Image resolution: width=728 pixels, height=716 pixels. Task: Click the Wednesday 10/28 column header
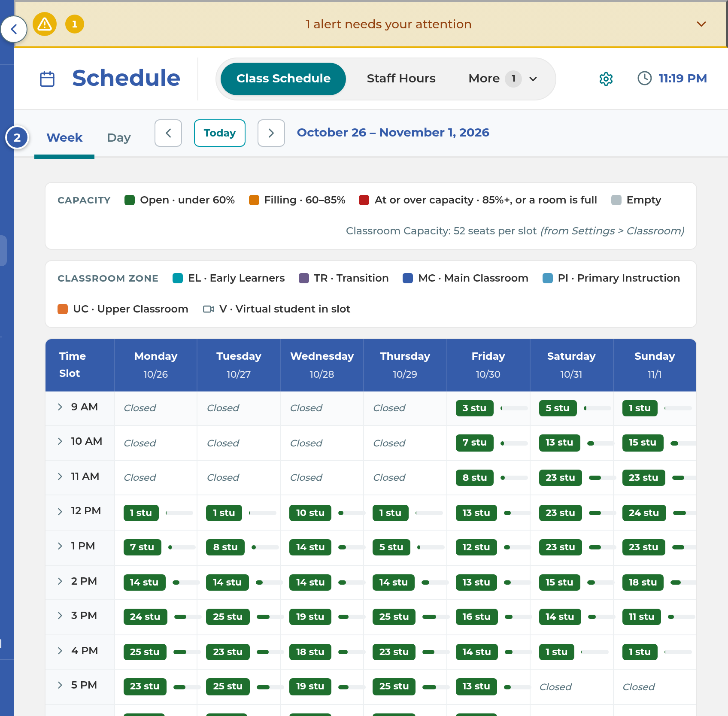pyautogui.click(x=322, y=365)
